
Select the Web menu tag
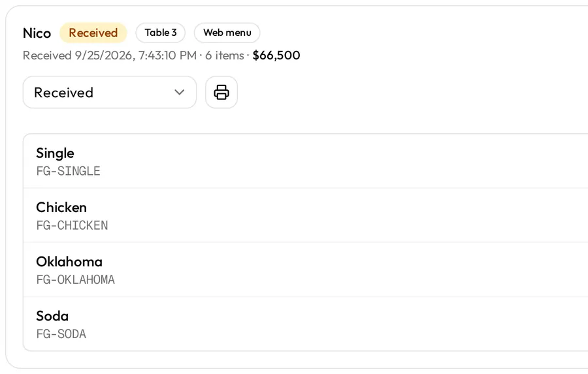(227, 33)
